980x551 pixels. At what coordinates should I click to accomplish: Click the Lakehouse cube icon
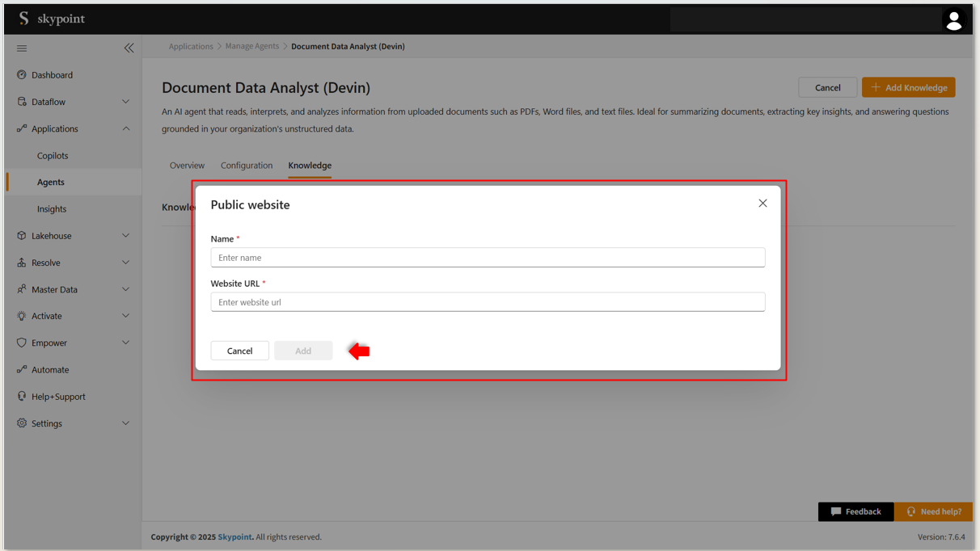[x=22, y=236]
